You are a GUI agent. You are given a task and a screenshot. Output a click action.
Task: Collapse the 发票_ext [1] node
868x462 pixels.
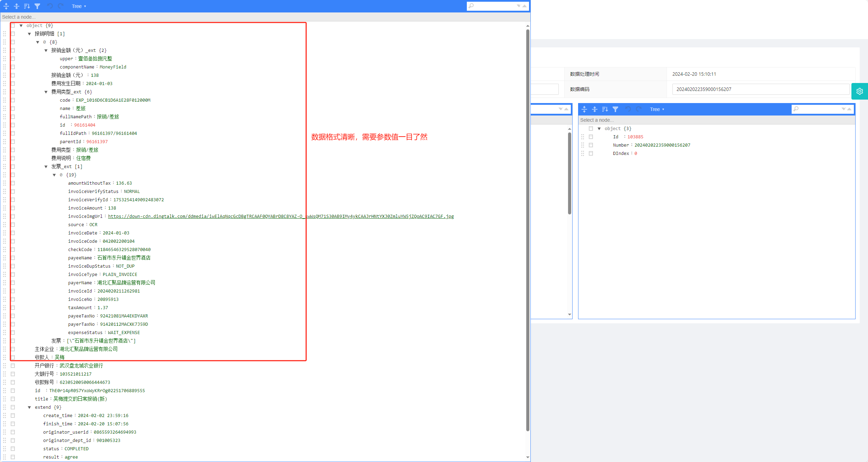(x=46, y=167)
